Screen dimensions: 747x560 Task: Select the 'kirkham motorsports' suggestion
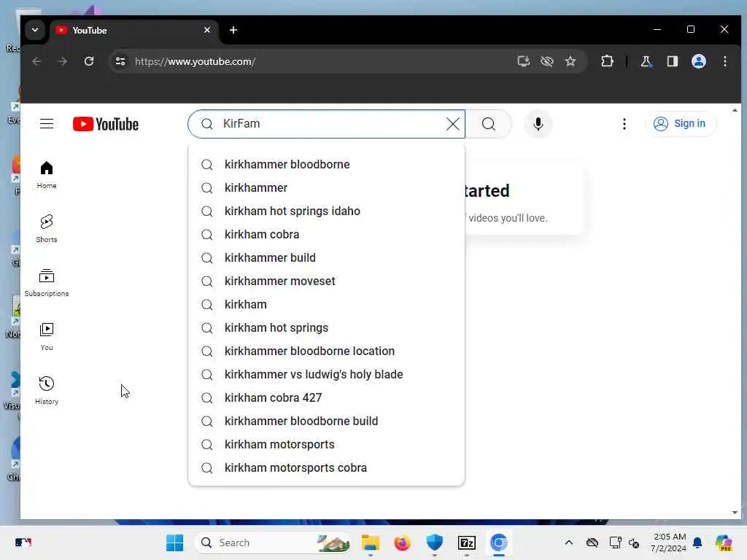[x=326, y=444]
